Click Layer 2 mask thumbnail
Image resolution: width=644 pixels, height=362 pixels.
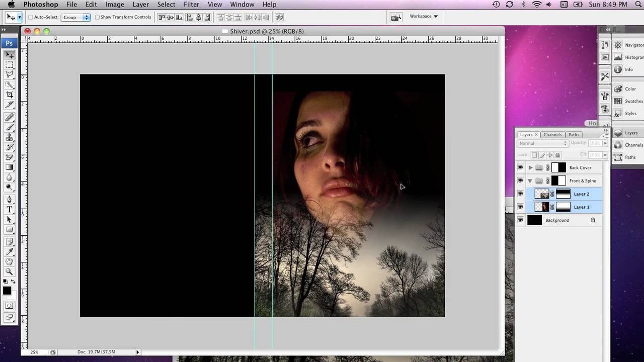point(562,194)
